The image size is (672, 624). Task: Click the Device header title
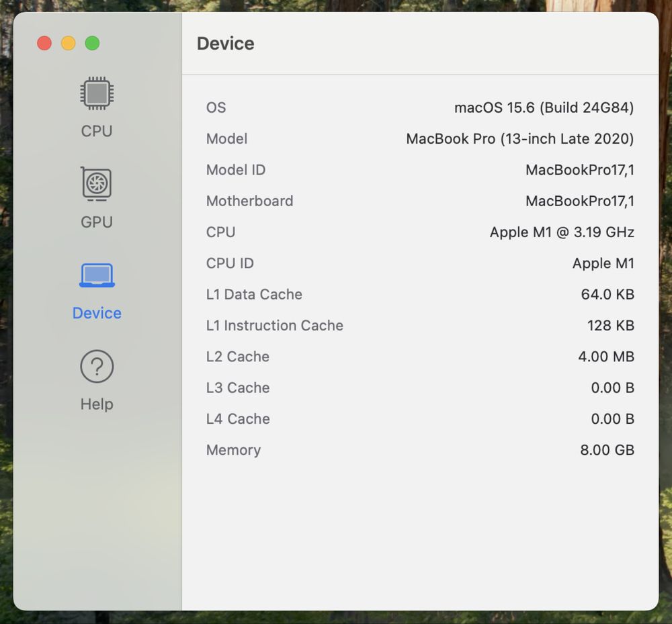point(225,44)
